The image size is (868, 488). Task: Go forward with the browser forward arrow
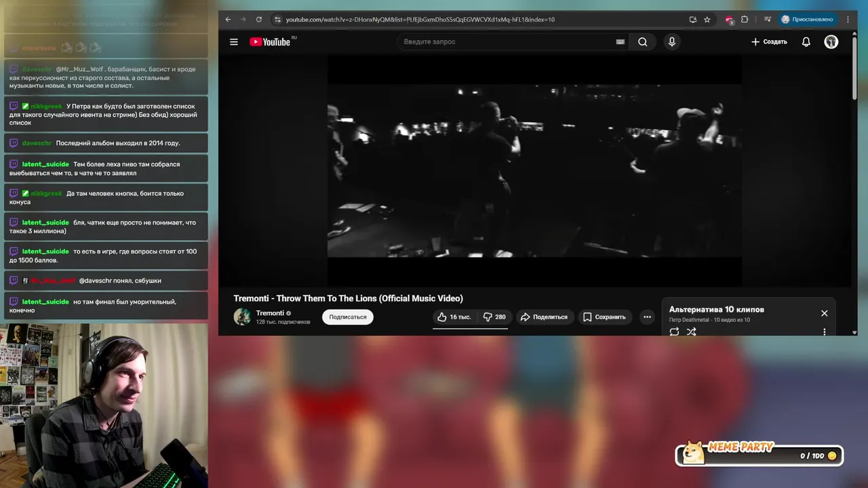[243, 20]
